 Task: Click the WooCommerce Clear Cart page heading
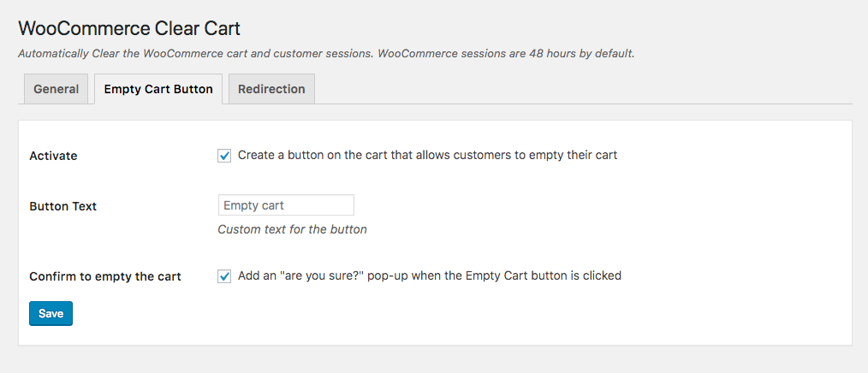tap(129, 28)
